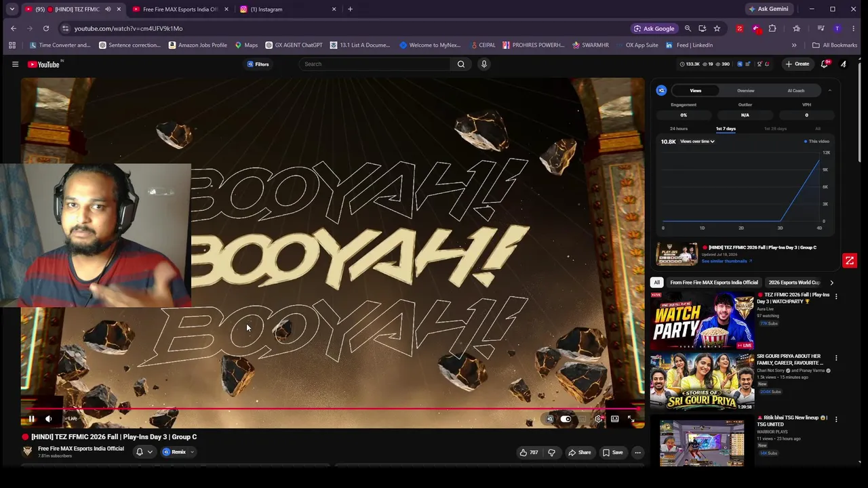
Task: Mute the video player volume
Action: [49, 419]
